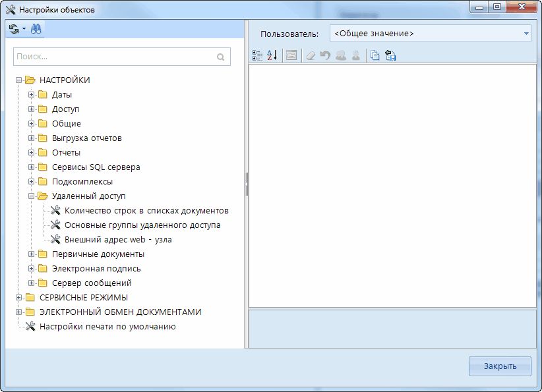This screenshot has height=392, width=542.
Task: Click into the Поиск search field
Action: pyautogui.click(x=112, y=57)
